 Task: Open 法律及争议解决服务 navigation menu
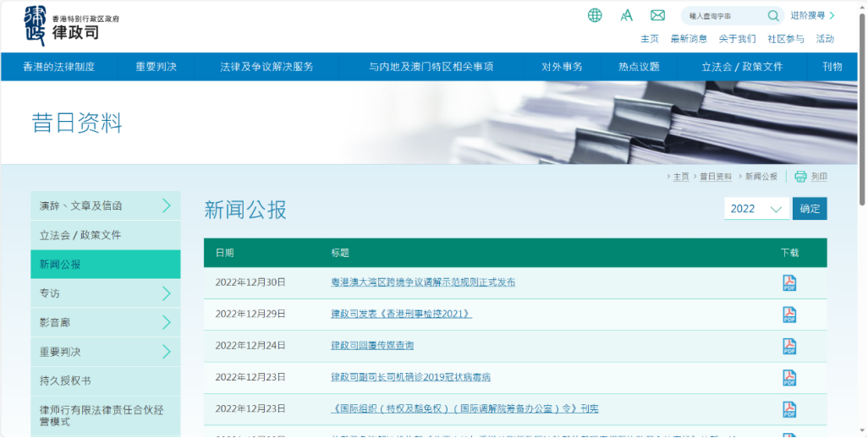tap(266, 67)
